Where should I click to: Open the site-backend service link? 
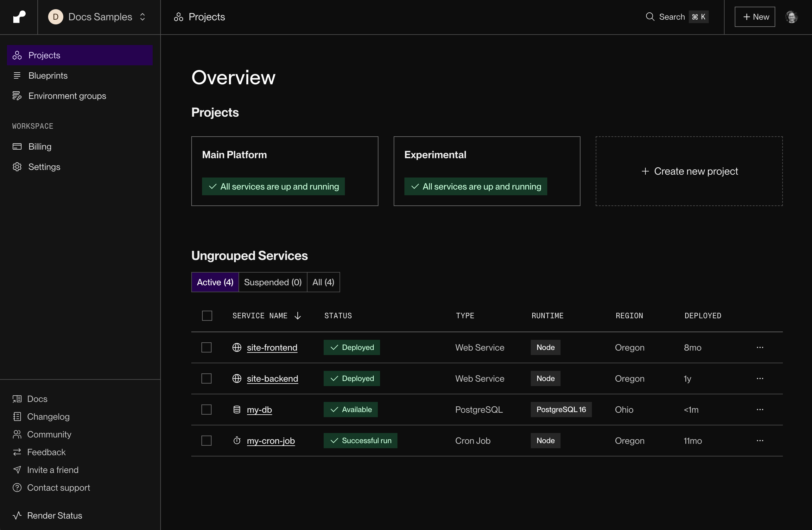(272, 378)
